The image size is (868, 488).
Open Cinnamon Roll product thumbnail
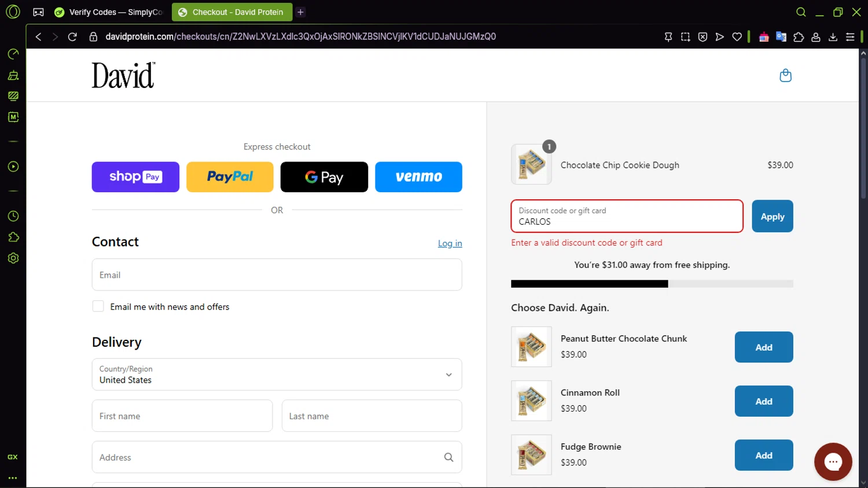point(531,401)
